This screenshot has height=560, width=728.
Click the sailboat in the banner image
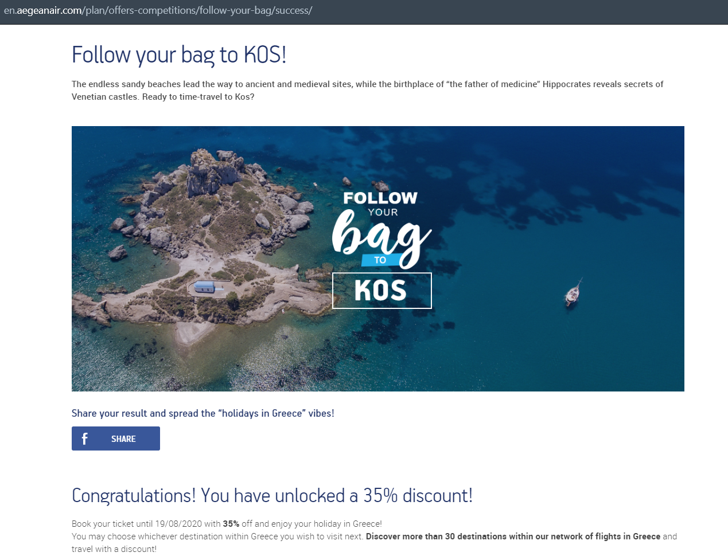point(573,292)
